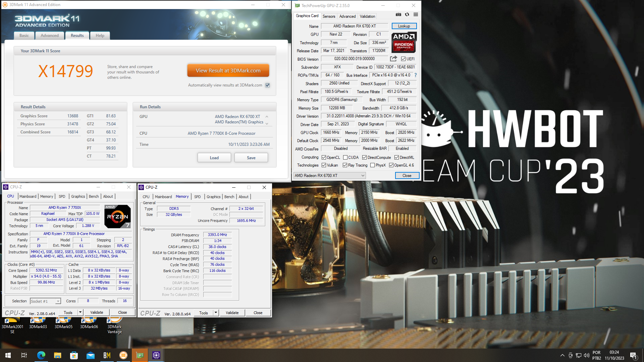The image size is (644, 362).
Task: Open the GPU selection dropdown in GPU-Z
Action: [x=329, y=176]
